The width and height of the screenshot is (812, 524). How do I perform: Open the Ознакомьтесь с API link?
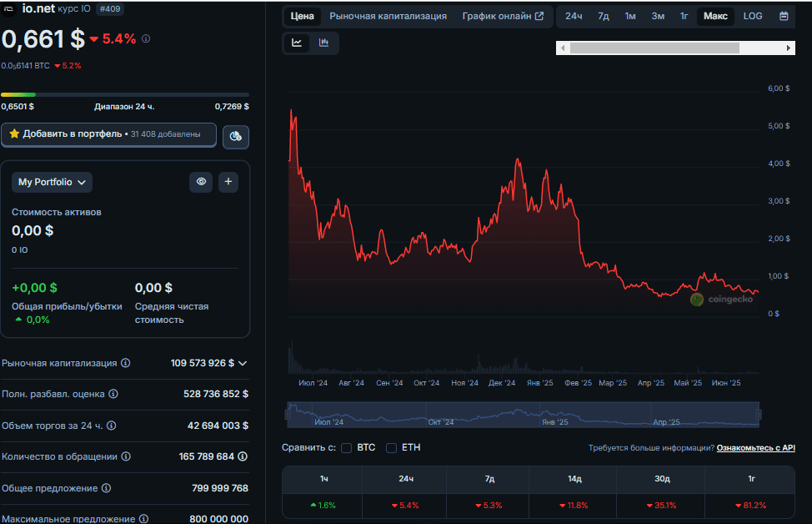(x=755, y=448)
